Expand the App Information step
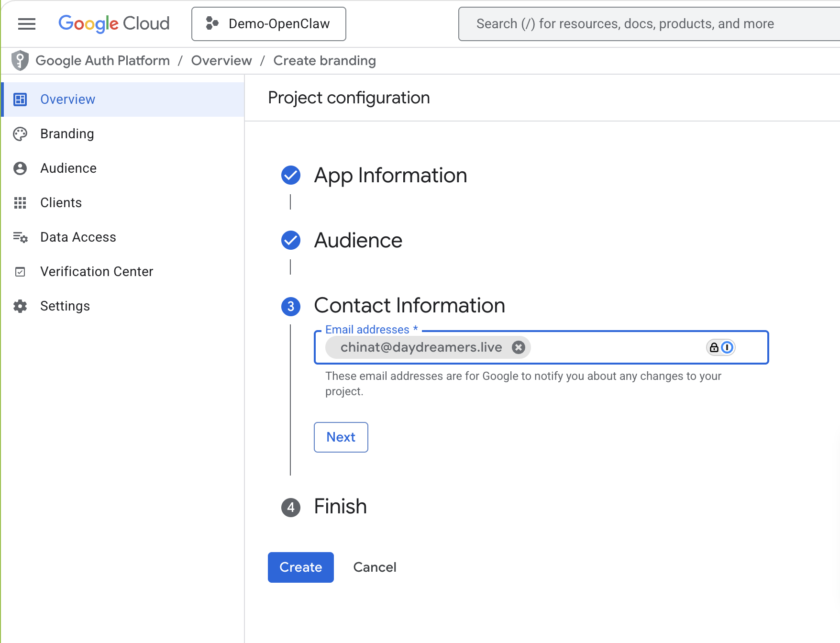This screenshot has width=840, height=643. (x=390, y=176)
